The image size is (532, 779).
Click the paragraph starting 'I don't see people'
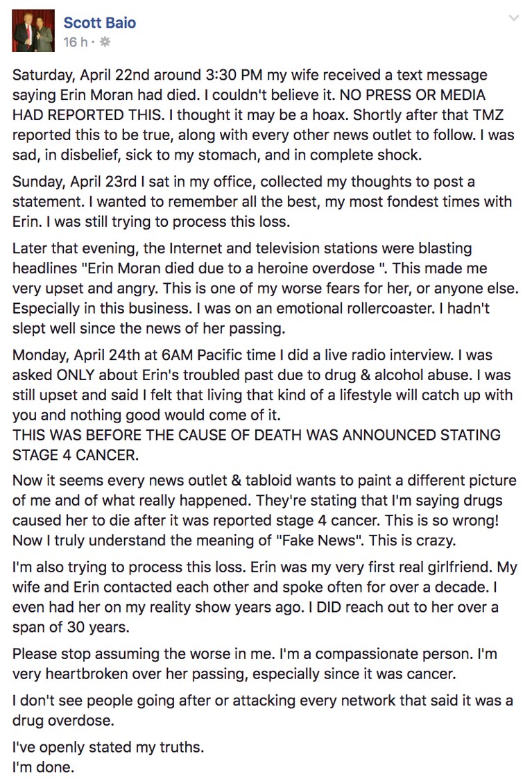point(263,710)
